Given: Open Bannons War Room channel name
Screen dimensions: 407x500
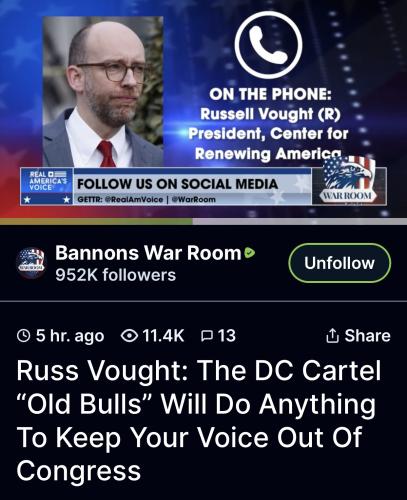Looking at the screenshot, I should click(148, 253).
